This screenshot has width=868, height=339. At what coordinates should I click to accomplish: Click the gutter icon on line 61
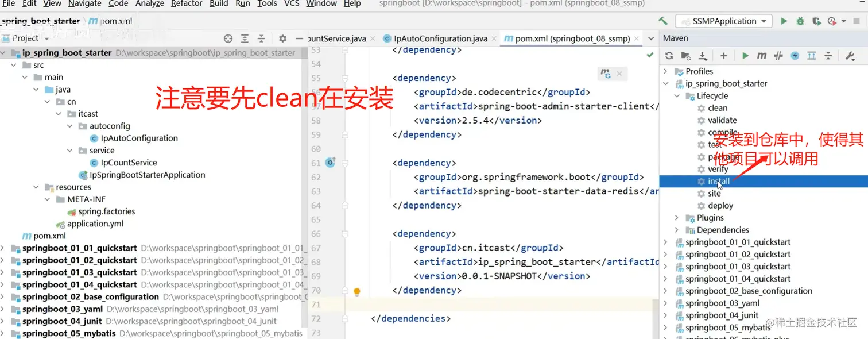(x=330, y=163)
